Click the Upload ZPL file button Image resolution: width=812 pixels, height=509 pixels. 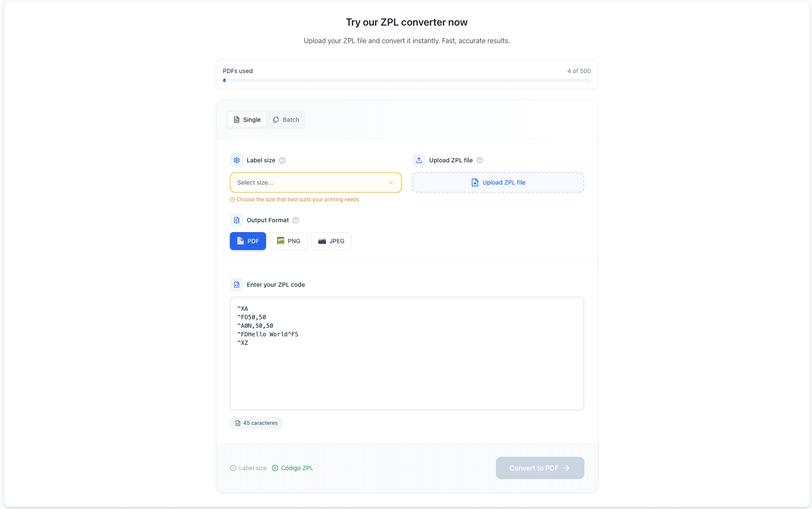[498, 182]
